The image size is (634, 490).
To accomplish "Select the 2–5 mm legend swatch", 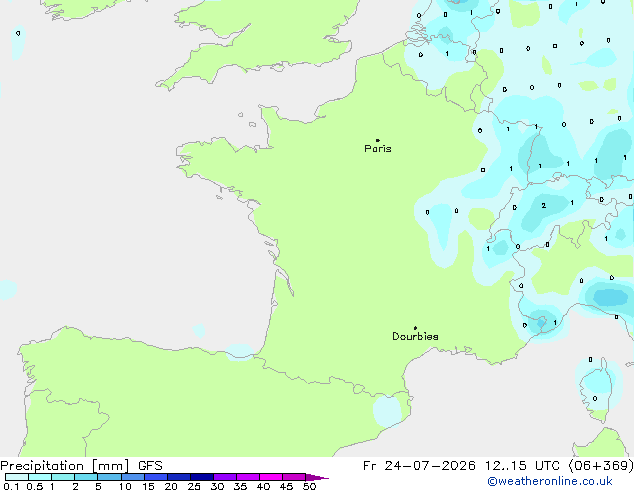I will pyautogui.click(x=86, y=477).
